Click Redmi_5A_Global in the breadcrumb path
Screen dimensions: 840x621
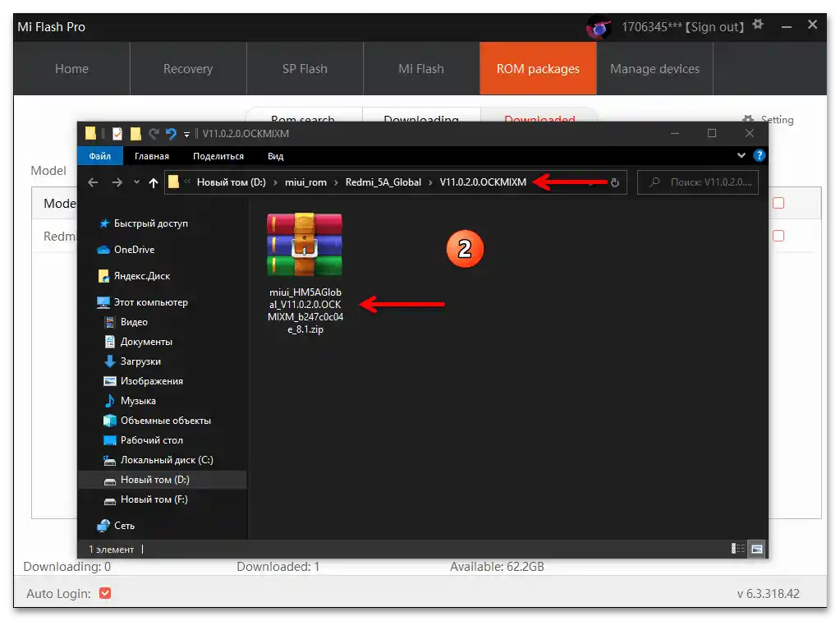(x=383, y=182)
